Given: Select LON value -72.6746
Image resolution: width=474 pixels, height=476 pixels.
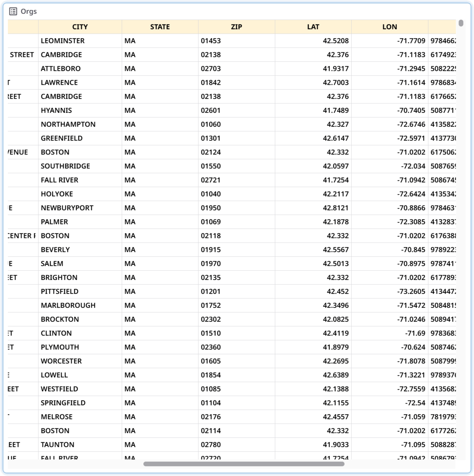Looking at the screenshot, I should [x=390, y=124].
